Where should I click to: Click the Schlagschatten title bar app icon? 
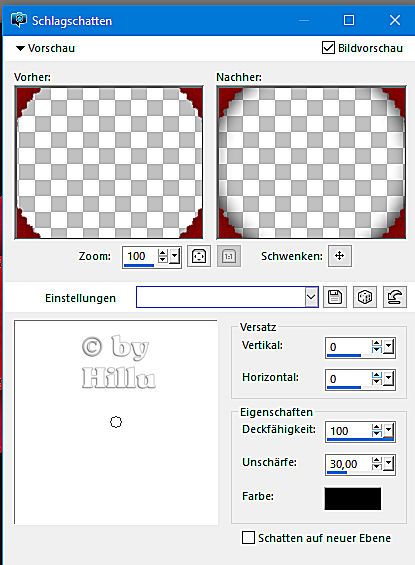click(x=18, y=20)
